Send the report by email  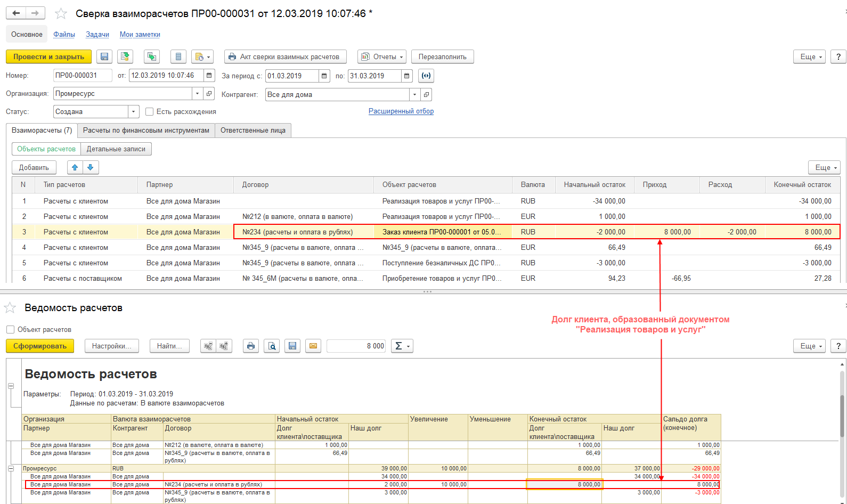point(313,346)
